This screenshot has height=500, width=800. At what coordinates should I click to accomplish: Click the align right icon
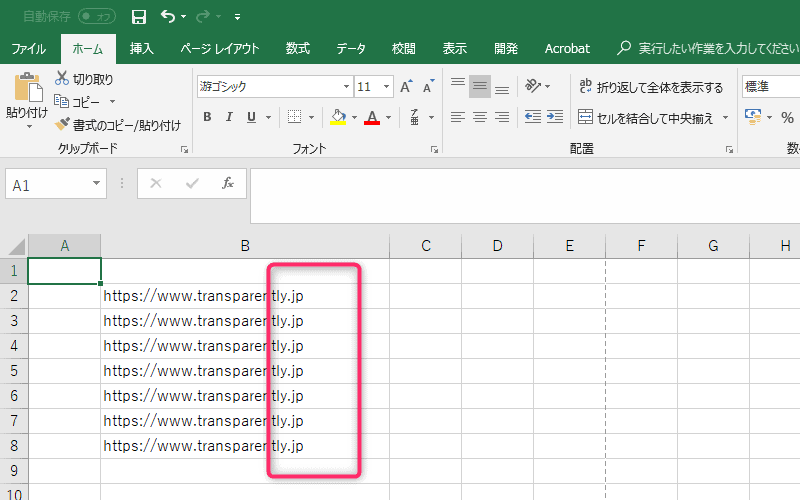click(502, 117)
